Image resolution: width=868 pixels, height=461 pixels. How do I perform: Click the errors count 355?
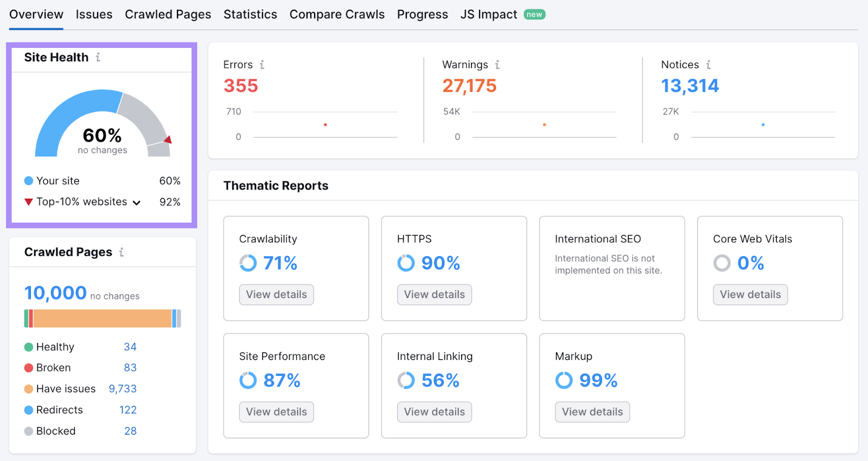[241, 86]
